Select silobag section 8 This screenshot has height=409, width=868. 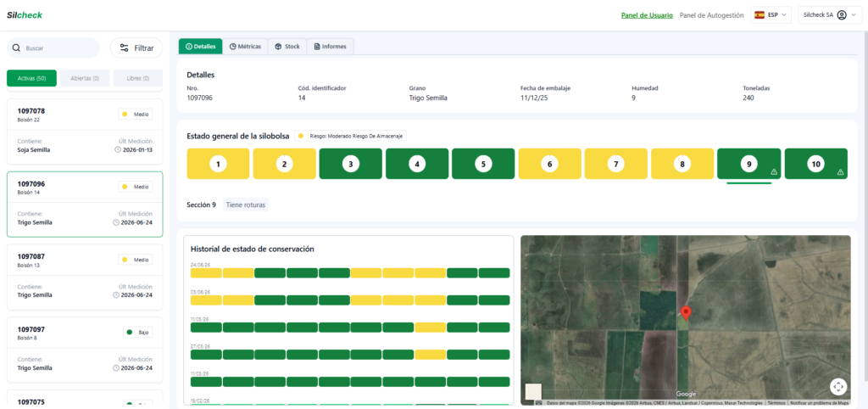coord(682,164)
